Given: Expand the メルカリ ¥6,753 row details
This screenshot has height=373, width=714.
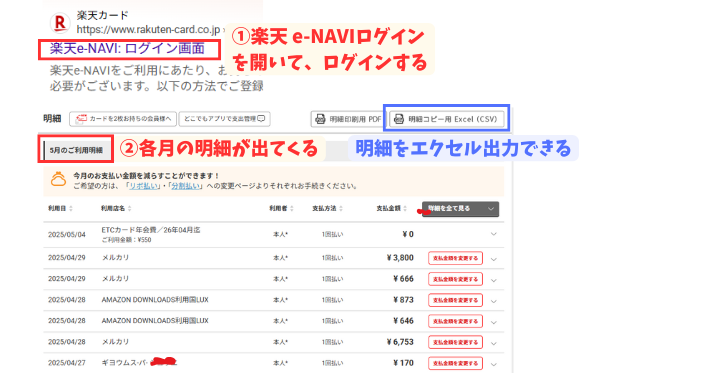Looking at the screenshot, I should click(494, 343).
